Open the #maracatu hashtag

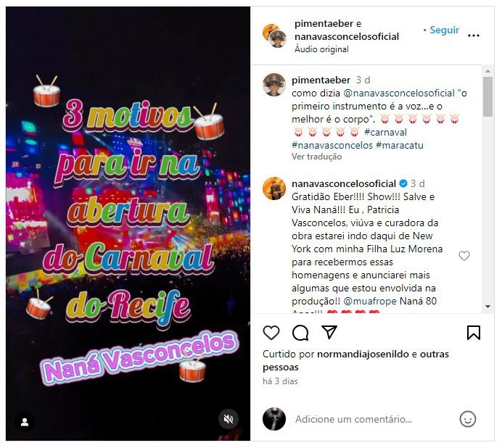click(x=400, y=145)
